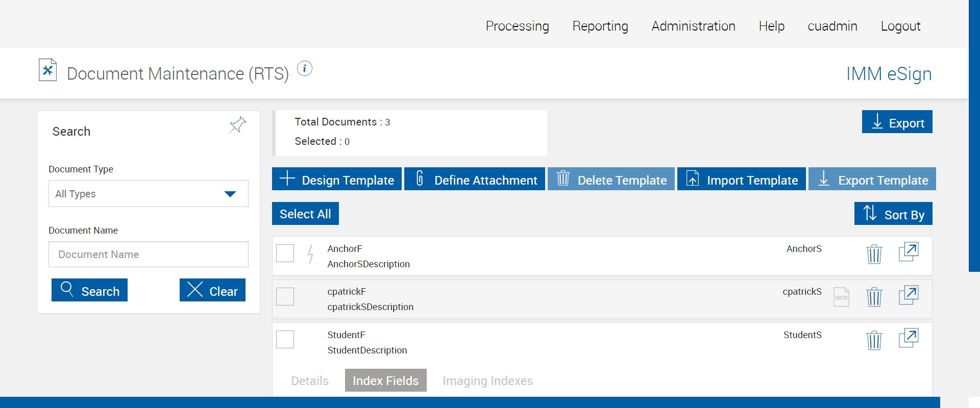Click the OCR icon on cpatrickF row
This screenshot has width=980, height=408.
[841, 297]
